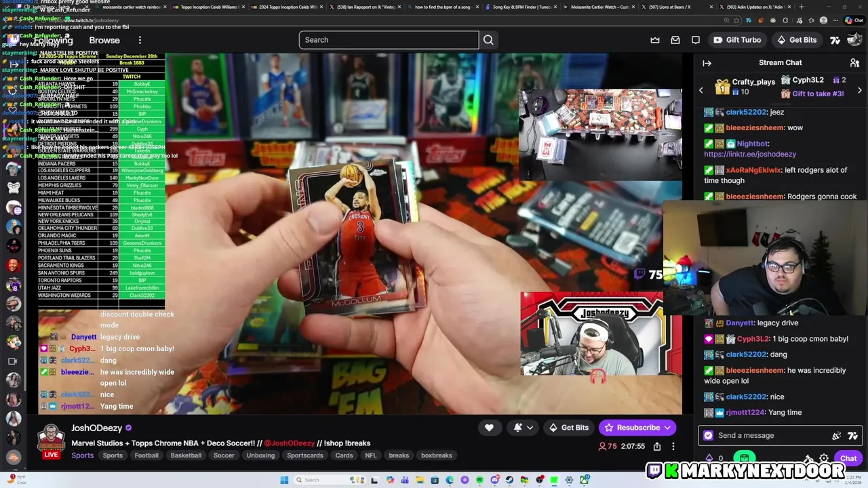Viewport: 868px width, 488px height.
Task: Expand the gift leaderboard chevron
Action: click(x=860, y=90)
